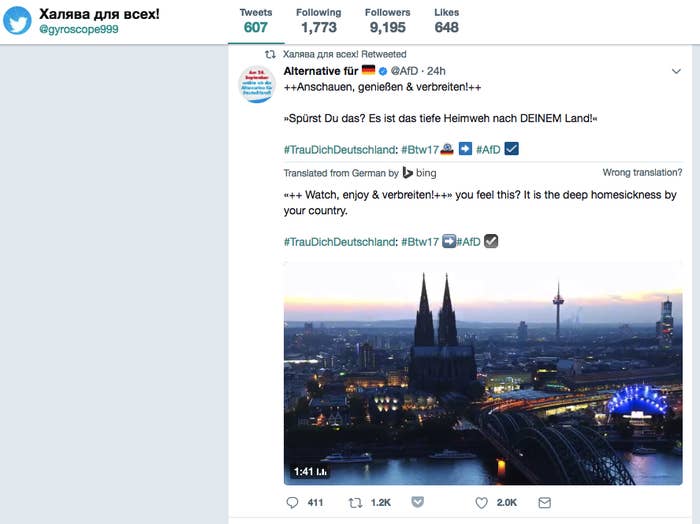
Task: Click the Wrong translation? link
Action: (642, 172)
